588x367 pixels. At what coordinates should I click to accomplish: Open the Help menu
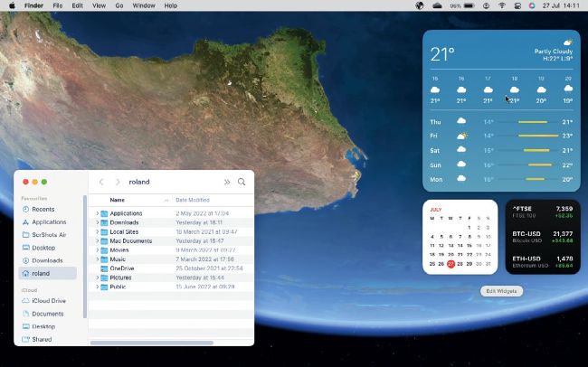point(171,5)
